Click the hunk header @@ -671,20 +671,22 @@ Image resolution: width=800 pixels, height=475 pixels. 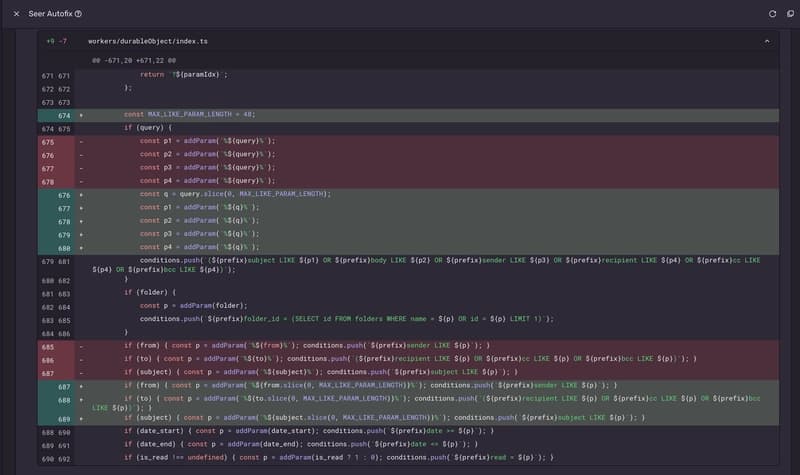134,60
